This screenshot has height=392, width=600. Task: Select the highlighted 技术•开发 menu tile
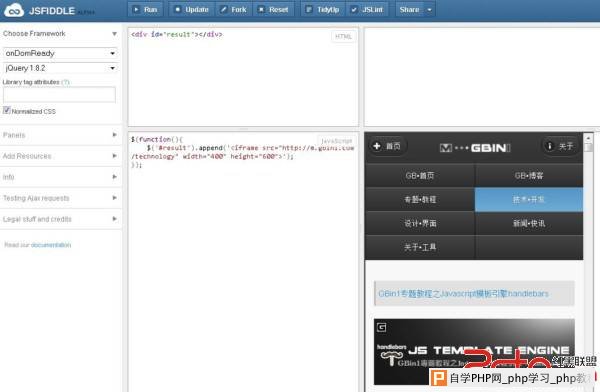click(x=529, y=199)
